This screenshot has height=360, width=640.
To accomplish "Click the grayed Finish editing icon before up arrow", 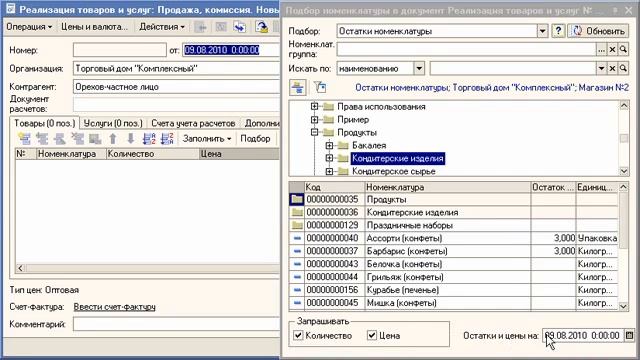I will (x=95, y=139).
